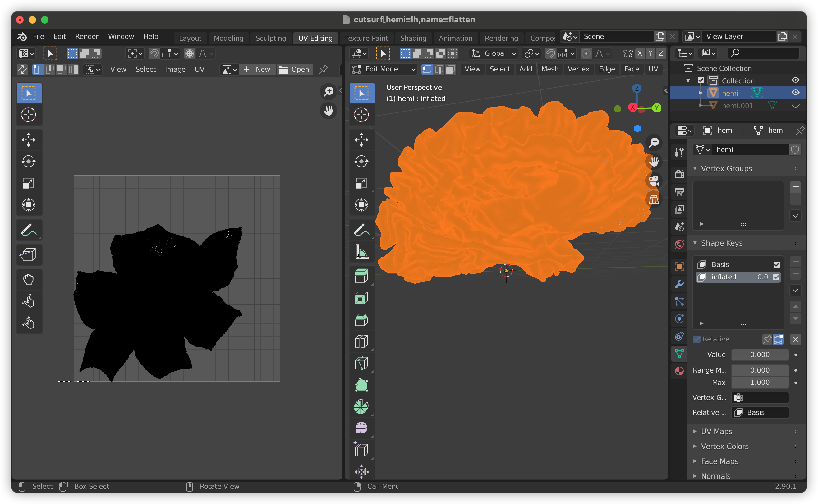Open the Mesh menu in the viewport header
This screenshot has width=818, height=504.
(x=550, y=69)
